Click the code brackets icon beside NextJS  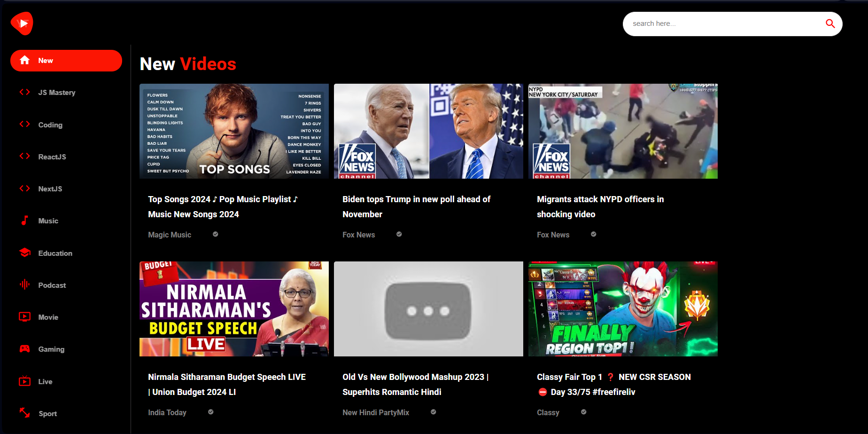tap(25, 189)
